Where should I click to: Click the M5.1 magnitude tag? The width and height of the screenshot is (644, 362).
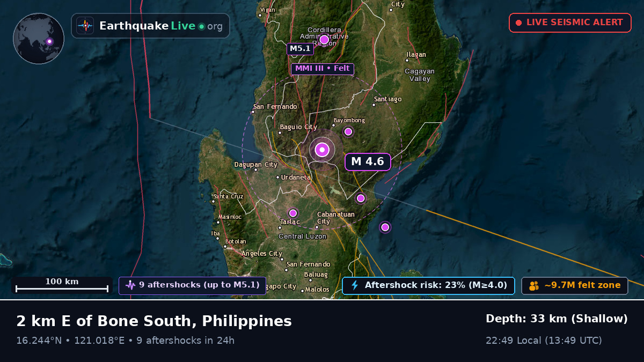300,49
